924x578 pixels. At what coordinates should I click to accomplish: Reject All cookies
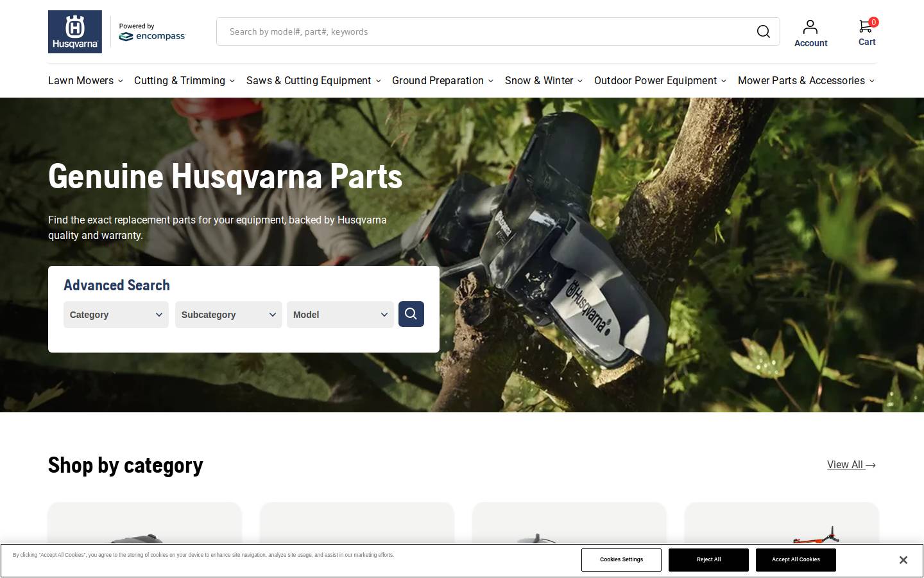pyautogui.click(x=708, y=560)
